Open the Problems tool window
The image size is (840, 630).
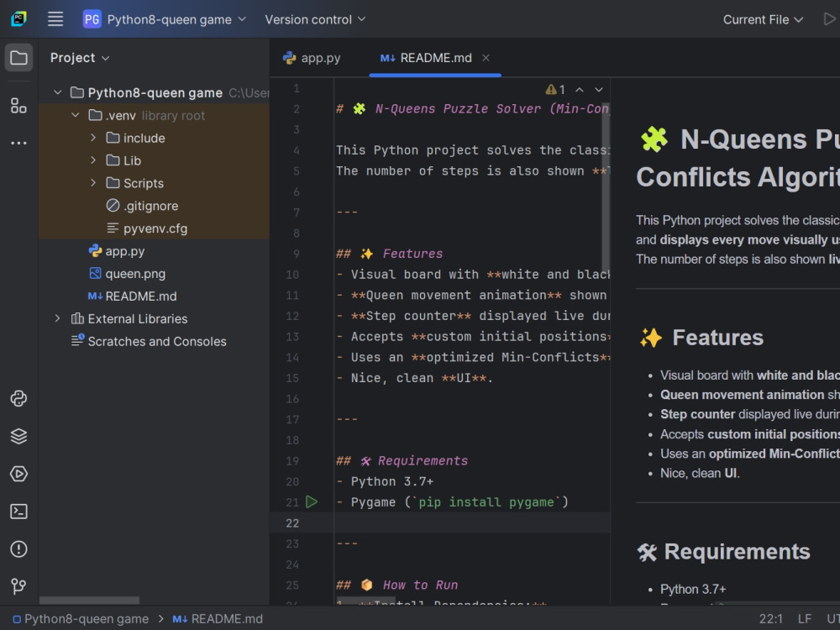pos(18,549)
